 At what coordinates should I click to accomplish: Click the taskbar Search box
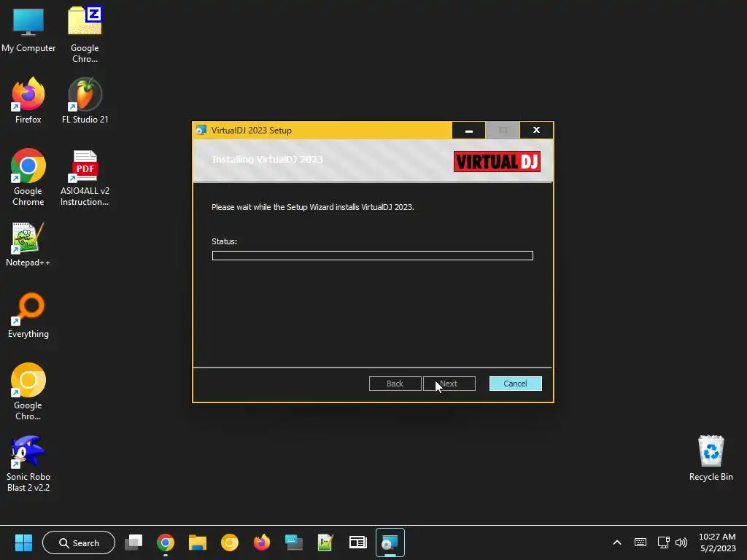[x=79, y=542]
